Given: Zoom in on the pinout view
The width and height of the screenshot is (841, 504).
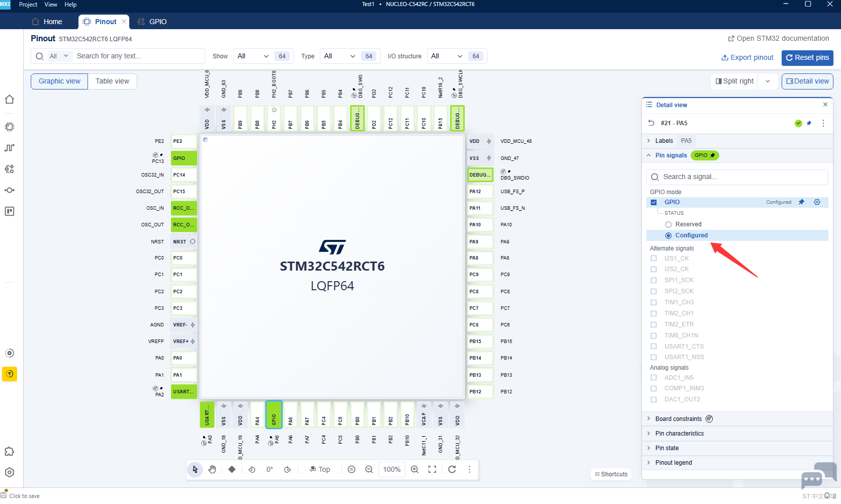Looking at the screenshot, I should coord(414,469).
